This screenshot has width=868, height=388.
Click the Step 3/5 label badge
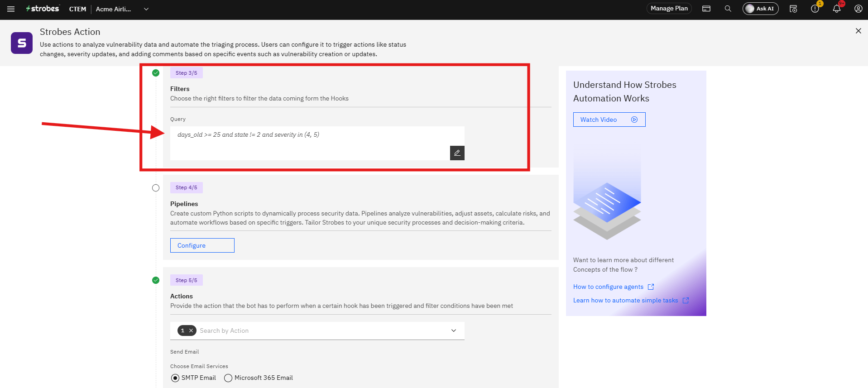187,73
